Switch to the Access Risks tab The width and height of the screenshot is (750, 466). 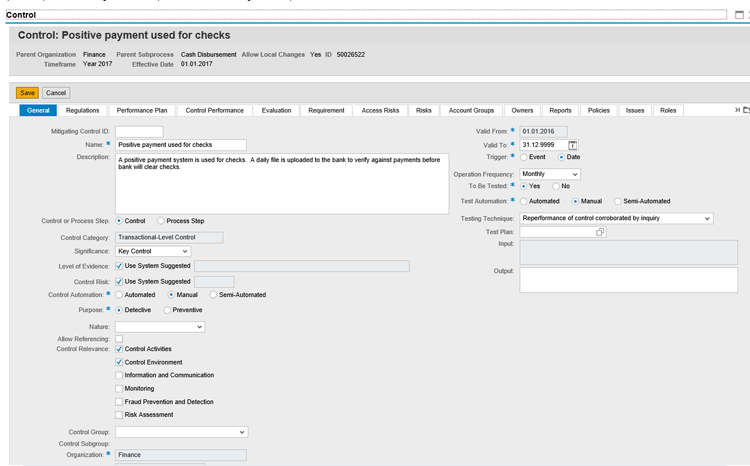coord(380,110)
